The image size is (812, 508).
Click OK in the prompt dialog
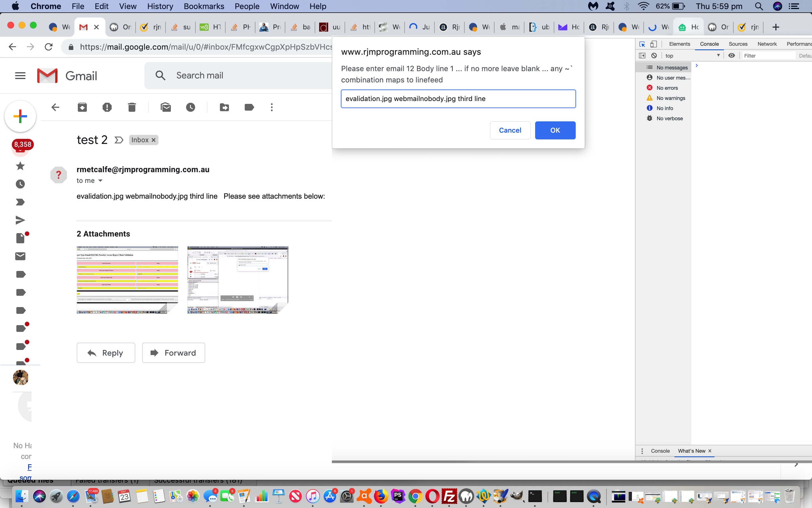(x=555, y=130)
